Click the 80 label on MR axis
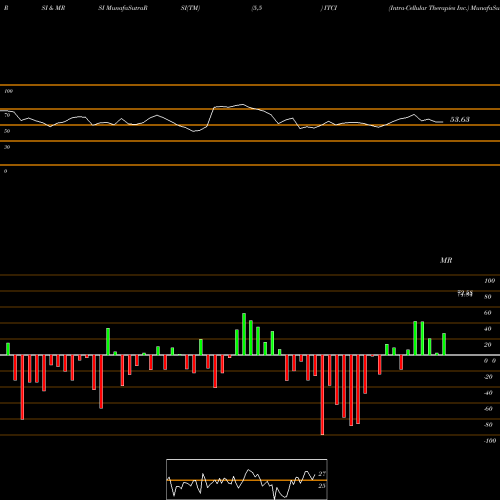The height and width of the screenshot is (500, 500). 488,297
